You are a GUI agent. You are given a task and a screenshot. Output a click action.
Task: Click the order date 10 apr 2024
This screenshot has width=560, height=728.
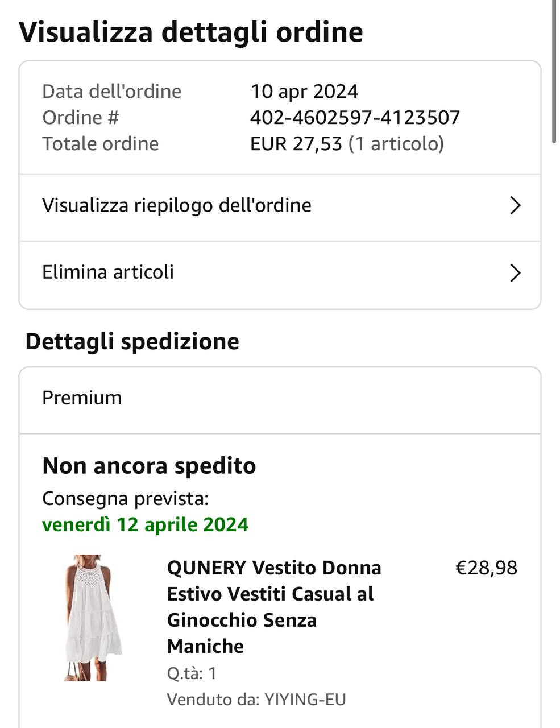tap(304, 92)
